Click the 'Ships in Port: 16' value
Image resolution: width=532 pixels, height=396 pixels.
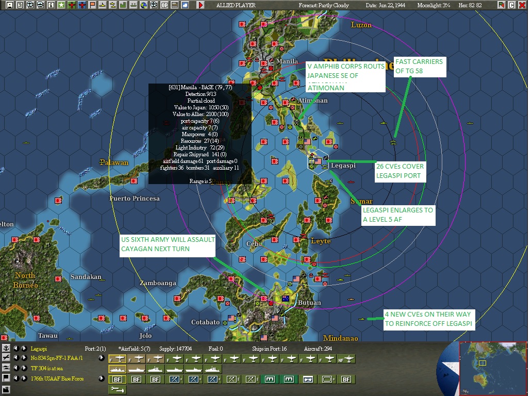(x=270, y=349)
